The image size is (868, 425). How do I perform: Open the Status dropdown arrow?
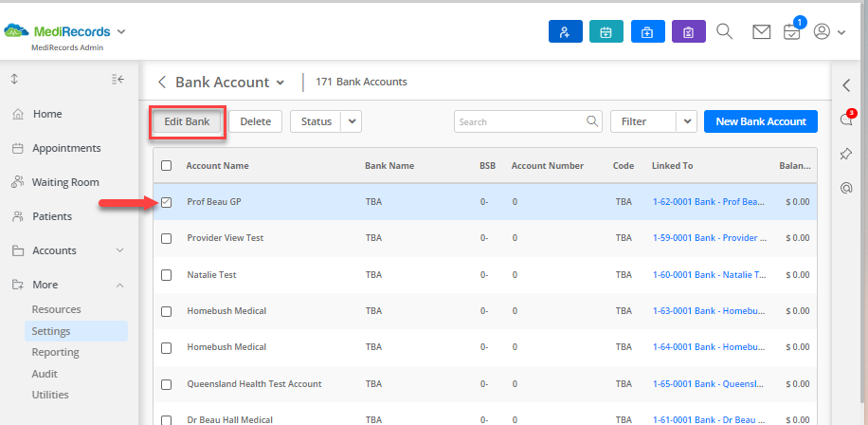(x=352, y=121)
